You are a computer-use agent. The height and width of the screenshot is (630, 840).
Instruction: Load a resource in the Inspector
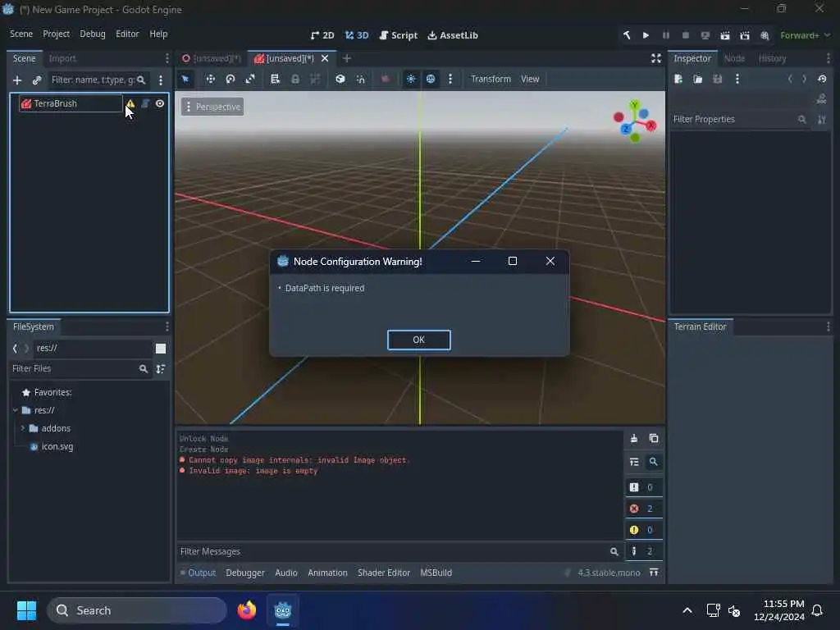tap(698, 79)
